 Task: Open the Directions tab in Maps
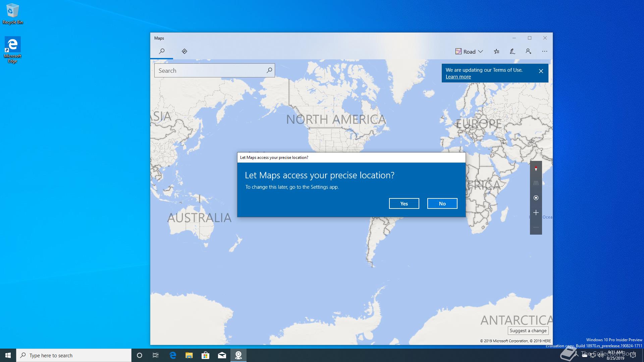click(184, 51)
